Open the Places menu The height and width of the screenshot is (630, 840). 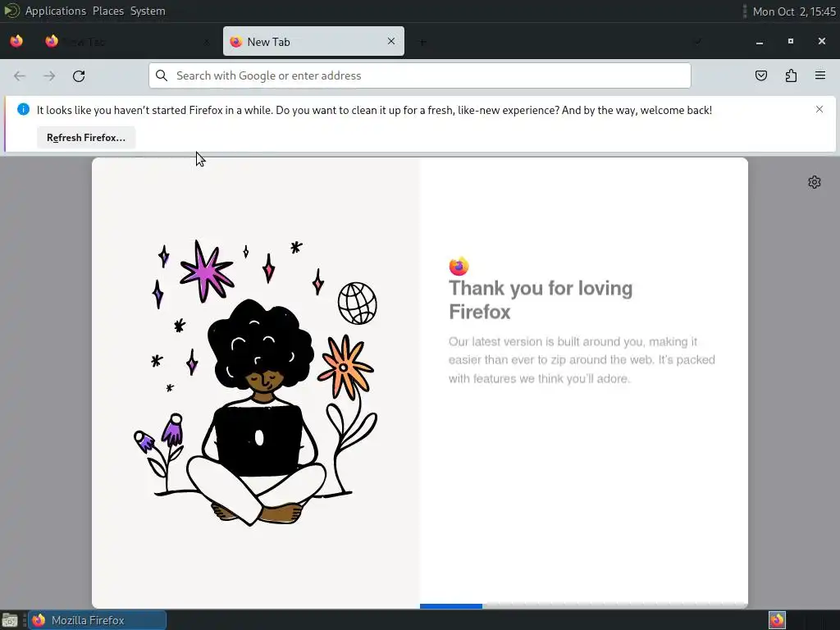point(108,11)
